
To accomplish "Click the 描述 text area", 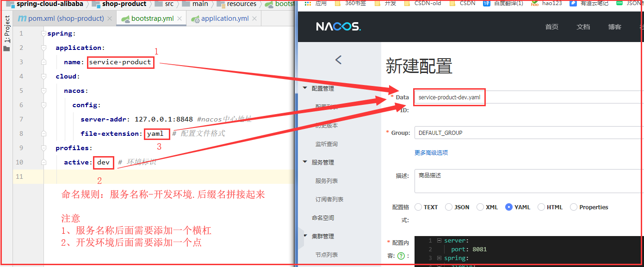I will pos(529,181).
